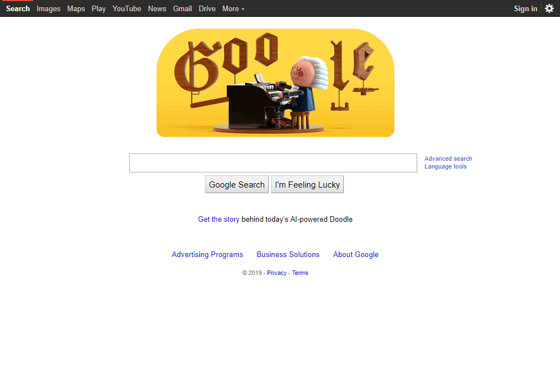Follow the Get the story link
This screenshot has height=392, width=560.
(x=218, y=219)
